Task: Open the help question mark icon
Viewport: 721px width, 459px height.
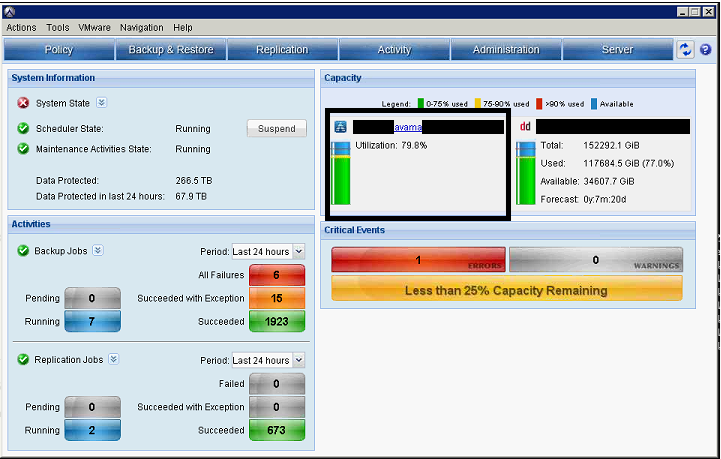Action: [x=706, y=50]
